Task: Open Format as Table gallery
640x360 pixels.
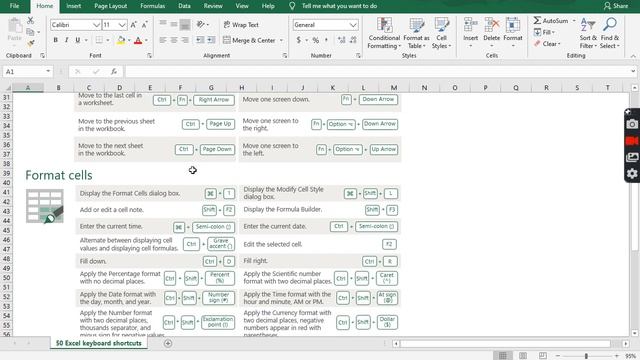Action: click(416, 33)
